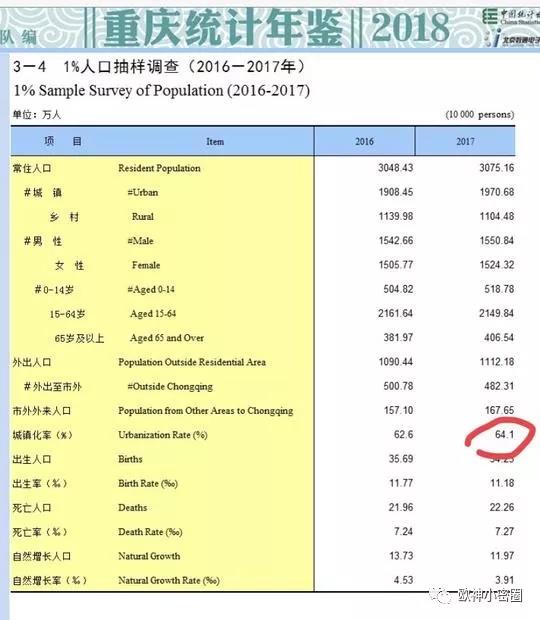Select Aged 15-64 value 2149.84
The width and height of the screenshot is (540, 620).
[497, 313]
